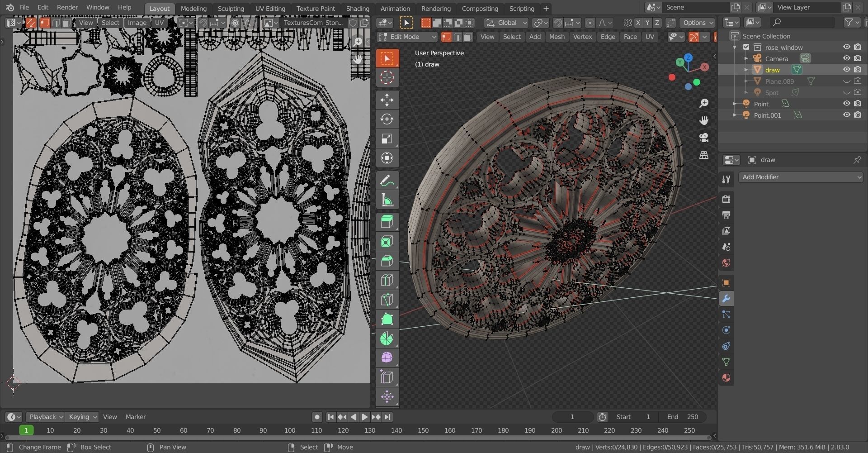
Task: Select the Rotate tool
Action: pyautogui.click(x=387, y=119)
